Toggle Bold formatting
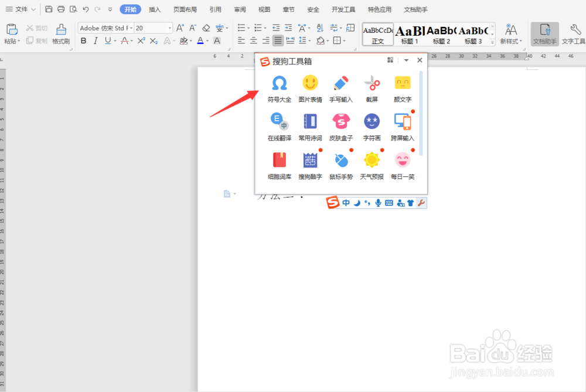586x392 pixels. 83,41
